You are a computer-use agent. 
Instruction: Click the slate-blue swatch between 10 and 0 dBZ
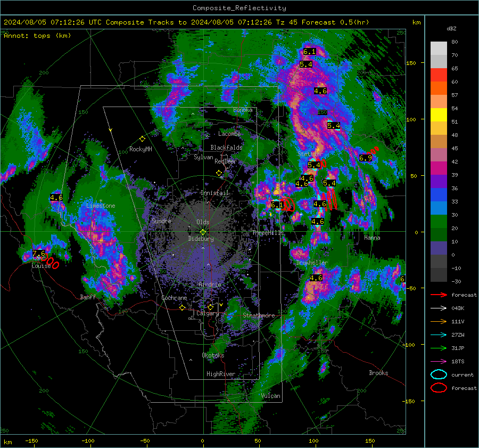coord(439,248)
